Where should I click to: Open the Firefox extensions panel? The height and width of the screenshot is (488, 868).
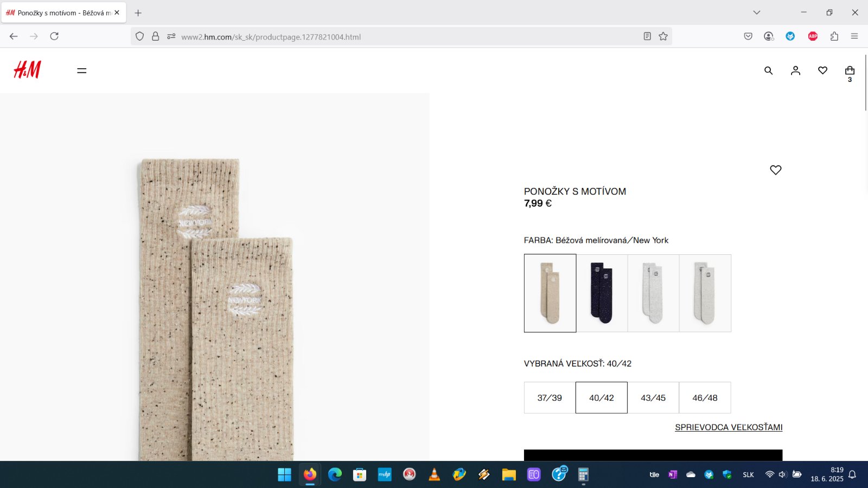click(x=834, y=36)
